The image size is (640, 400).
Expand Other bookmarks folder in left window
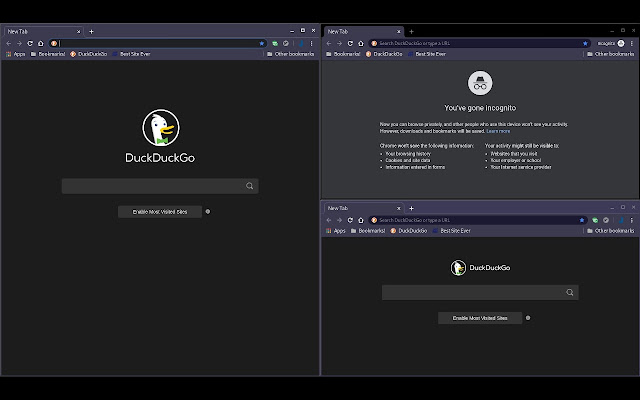click(291, 54)
